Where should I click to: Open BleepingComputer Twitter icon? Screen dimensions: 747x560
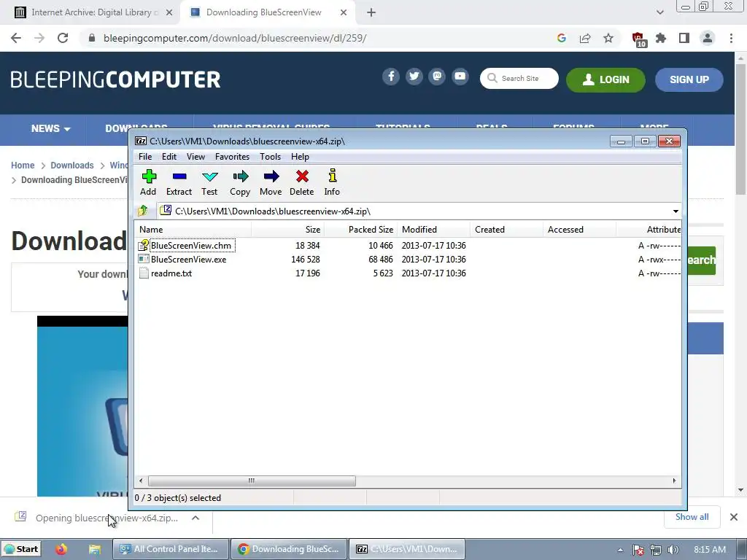tap(414, 77)
